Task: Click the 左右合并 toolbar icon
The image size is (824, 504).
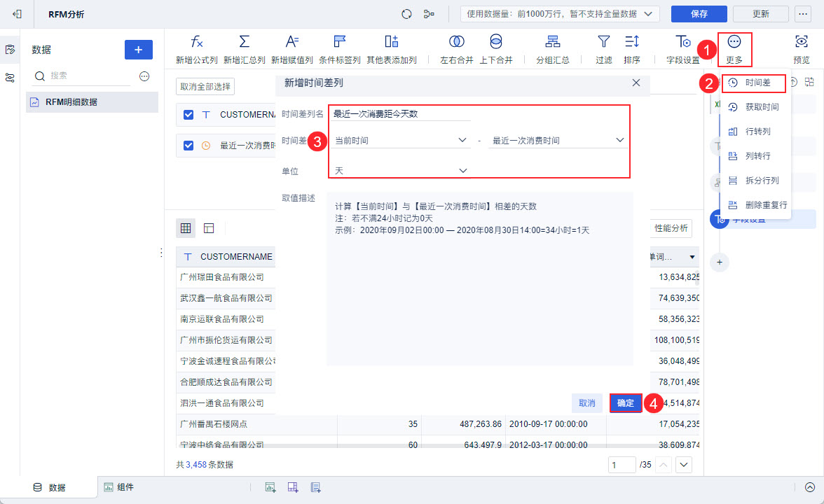Action: pos(457,41)
